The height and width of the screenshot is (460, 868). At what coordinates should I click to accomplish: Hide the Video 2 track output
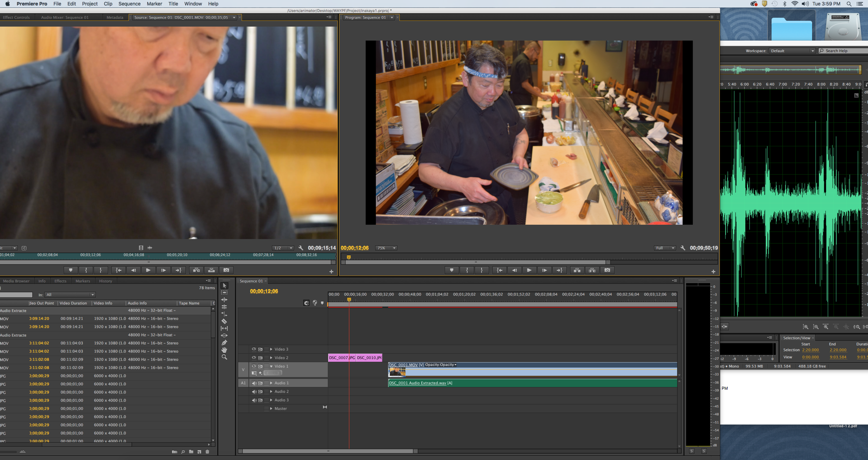point(254,358)
